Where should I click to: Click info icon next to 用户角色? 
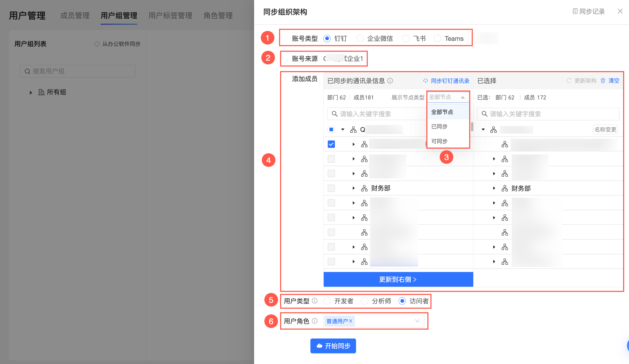[315, 321]
